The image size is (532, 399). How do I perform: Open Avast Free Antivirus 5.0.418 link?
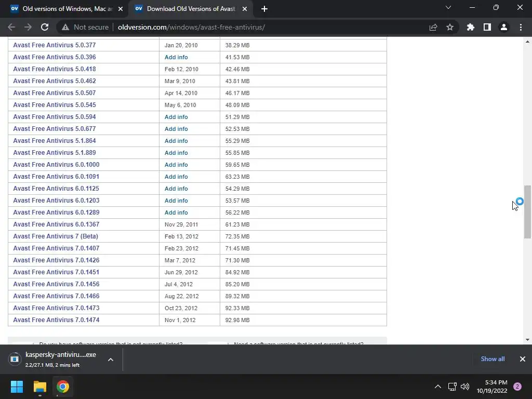tap(54, 69)
